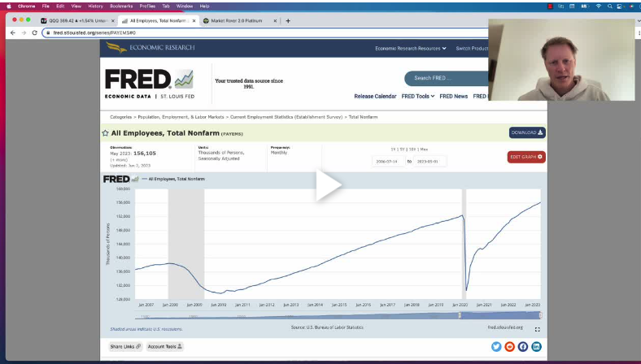Image resolution: width=641 pixels, height=364 pixels.
Task: Open the Window menu
Action: coord(185,6)
